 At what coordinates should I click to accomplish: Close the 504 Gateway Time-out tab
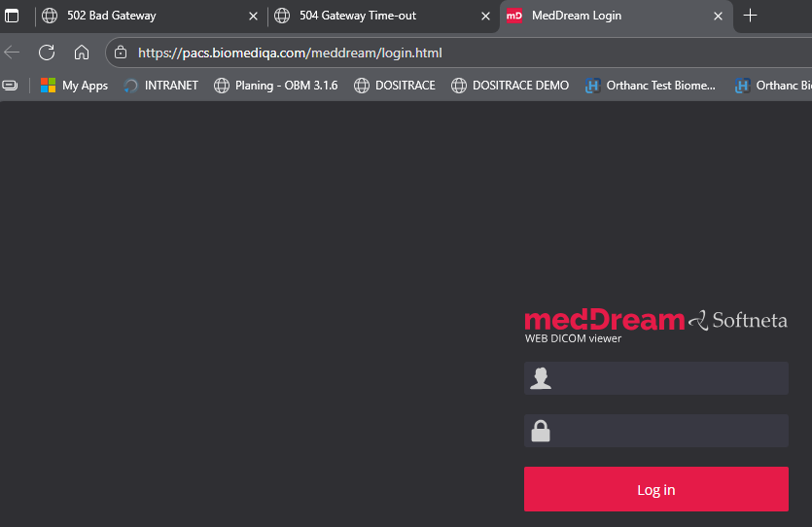(x=486, y=16)
